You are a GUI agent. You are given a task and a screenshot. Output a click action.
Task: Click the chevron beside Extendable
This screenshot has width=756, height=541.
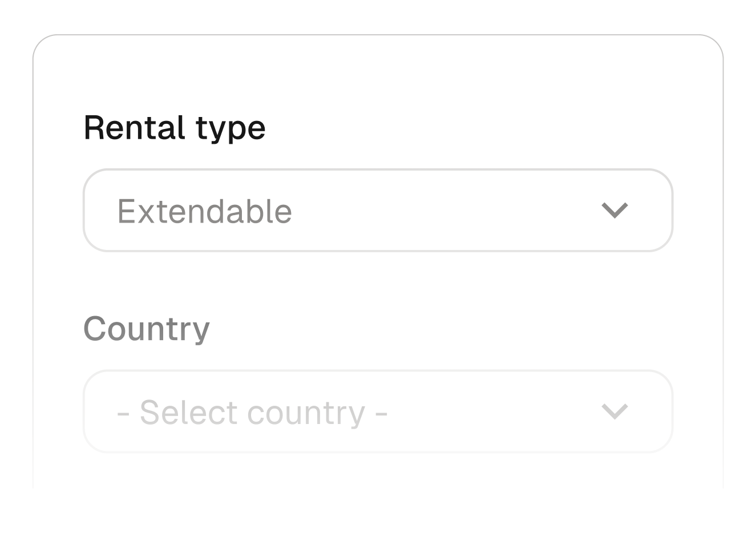(x=614, y=211)
